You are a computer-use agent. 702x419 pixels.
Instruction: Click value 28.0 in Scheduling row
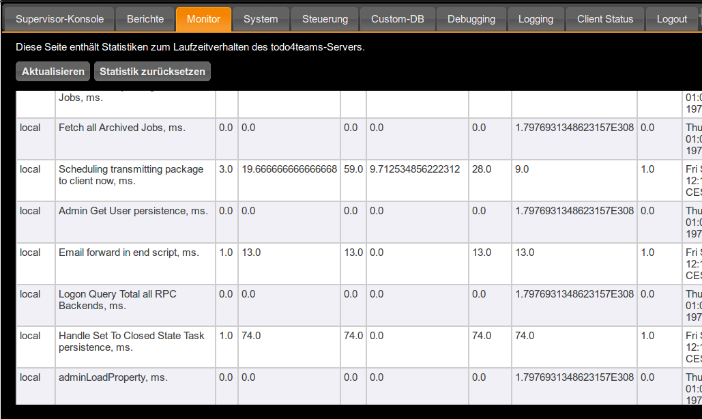click(482, 169)
